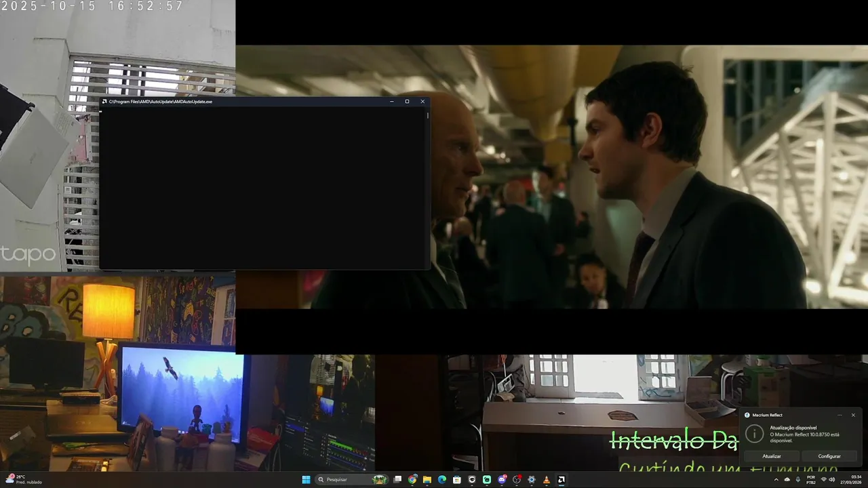The width and height of the screenshot is (868, 488).
Task: Click the AMDAutoUpdate console window icon
Action: point(104,102)
